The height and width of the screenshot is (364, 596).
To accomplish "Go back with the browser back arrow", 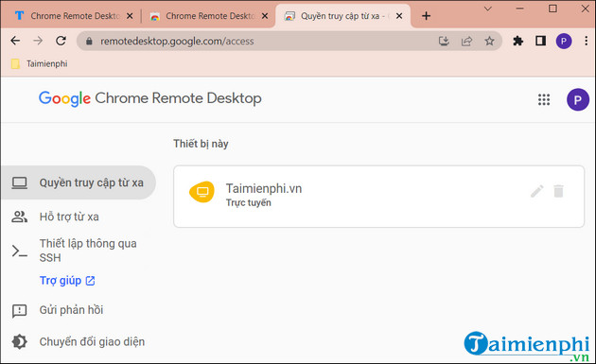I will tap(15, 41).
